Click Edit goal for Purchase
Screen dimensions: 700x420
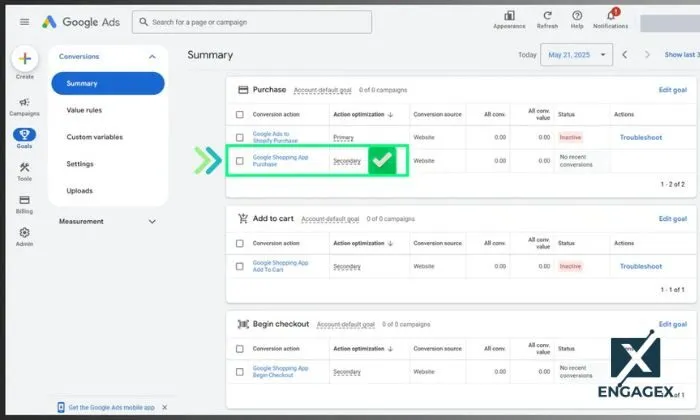(x=672, y=90)
